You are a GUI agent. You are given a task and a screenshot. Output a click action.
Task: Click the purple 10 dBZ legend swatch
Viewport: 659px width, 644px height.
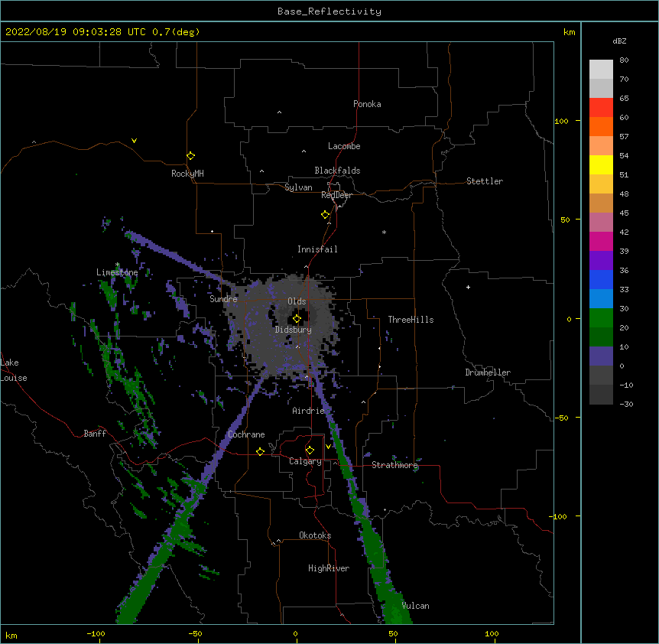601,356
